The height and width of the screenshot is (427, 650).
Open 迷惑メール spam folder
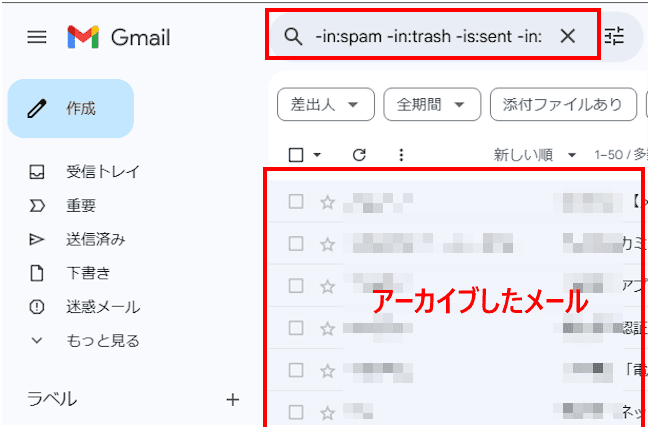coord(85,307)
